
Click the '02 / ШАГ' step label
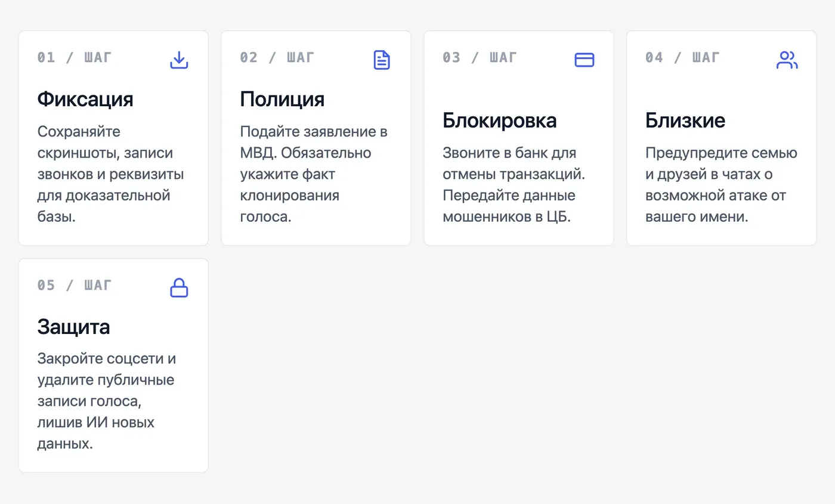point(277,58)
